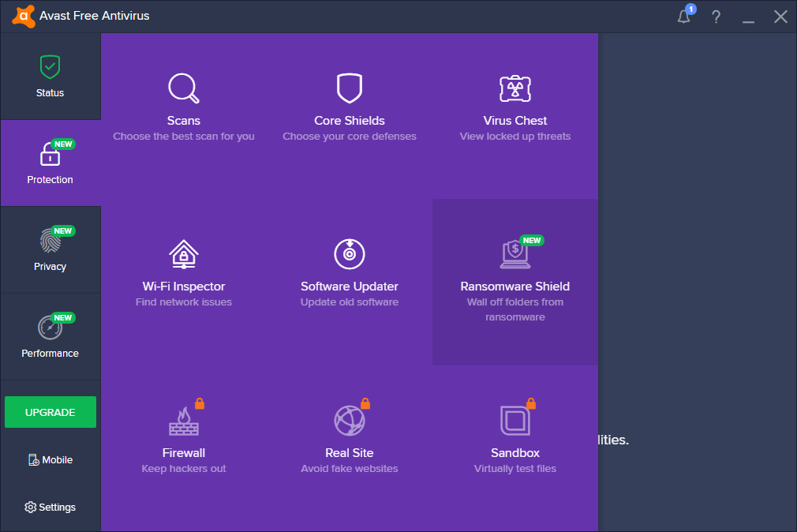This screenshot has width=797, height=532.
Task: Open the Performance sidebar label
Action: (x=50, y=354)
